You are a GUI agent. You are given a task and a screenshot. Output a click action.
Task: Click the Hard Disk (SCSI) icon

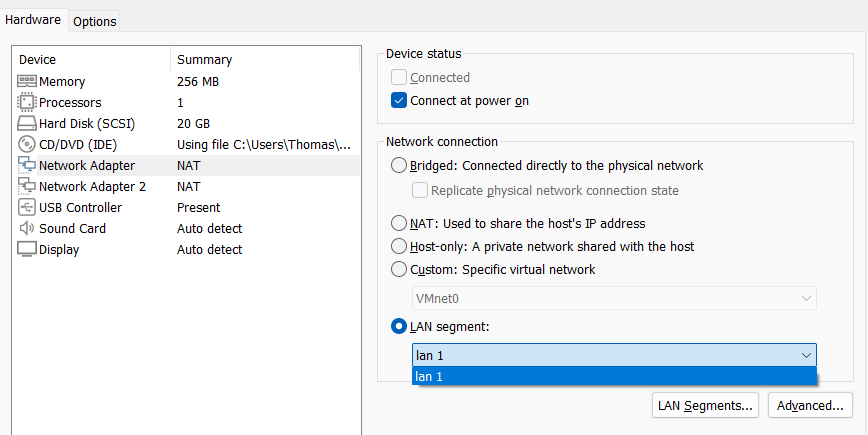(27, 123)
